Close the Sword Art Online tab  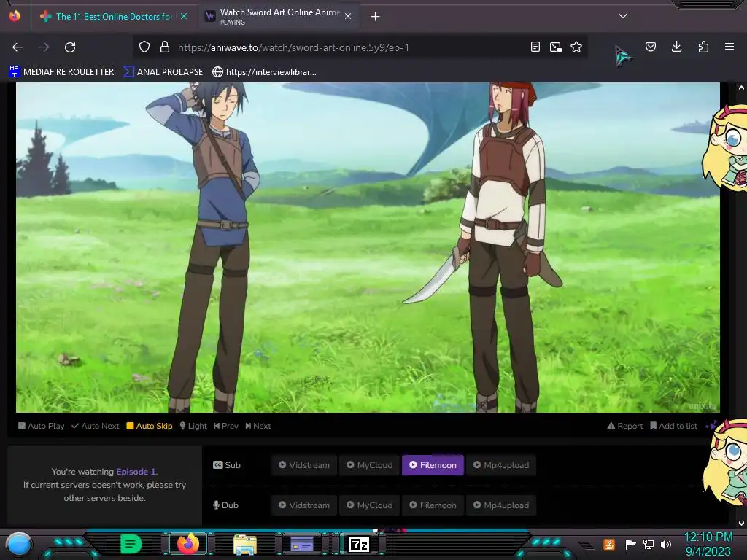(x=348, y=16)
